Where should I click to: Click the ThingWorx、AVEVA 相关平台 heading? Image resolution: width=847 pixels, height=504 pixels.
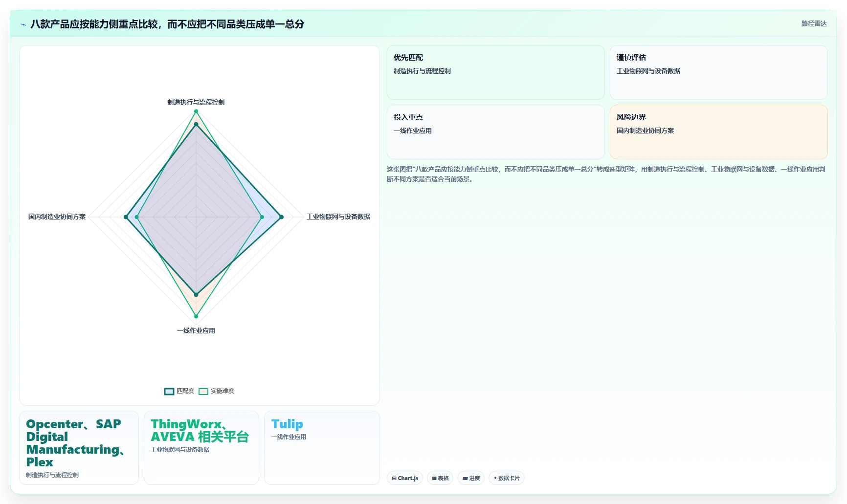coord(200,430)
